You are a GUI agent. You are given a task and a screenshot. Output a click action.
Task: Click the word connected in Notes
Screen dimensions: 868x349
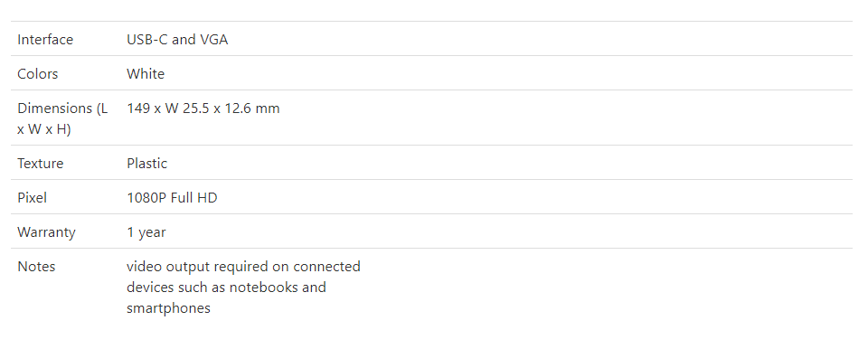(326, 267)
